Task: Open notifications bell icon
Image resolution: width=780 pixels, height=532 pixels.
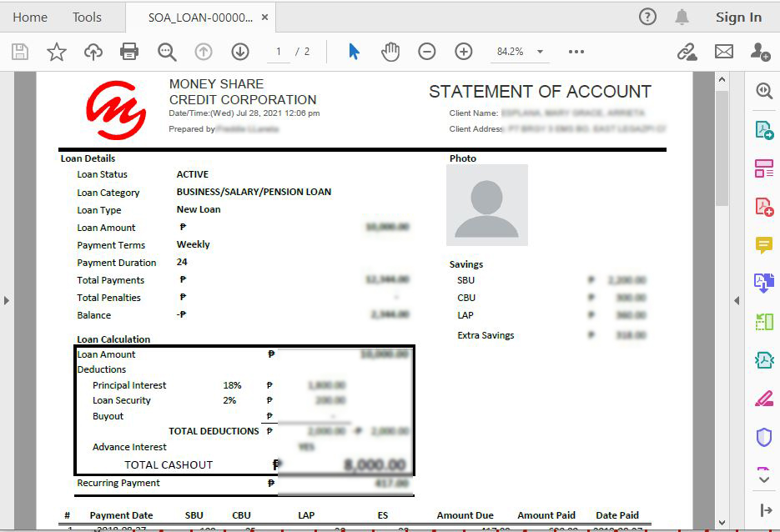Action: tap(682, 17)
